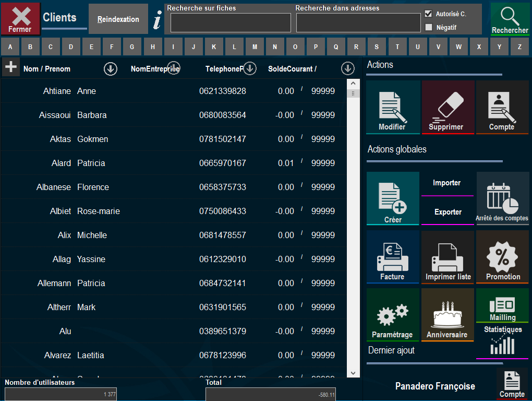Filter clients by letter W

[458, 46]
